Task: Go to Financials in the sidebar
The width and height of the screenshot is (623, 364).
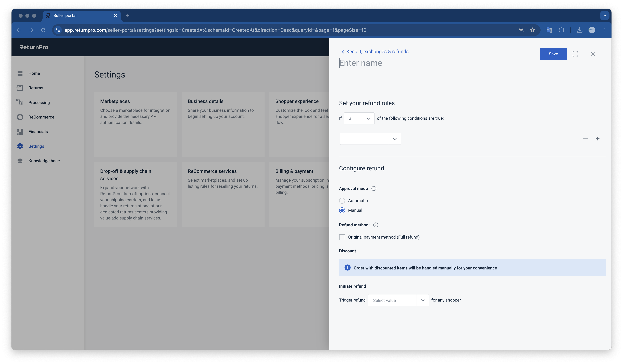Action: pos(38,132)
